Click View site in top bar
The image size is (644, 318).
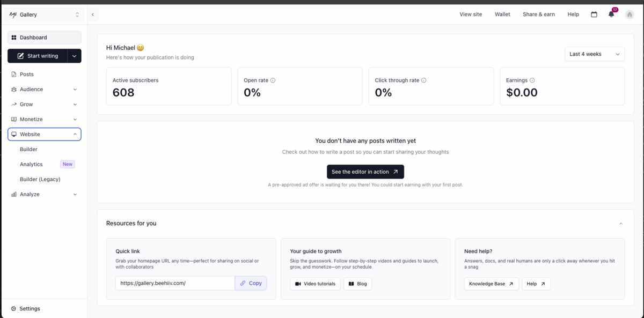click(471, 14)
